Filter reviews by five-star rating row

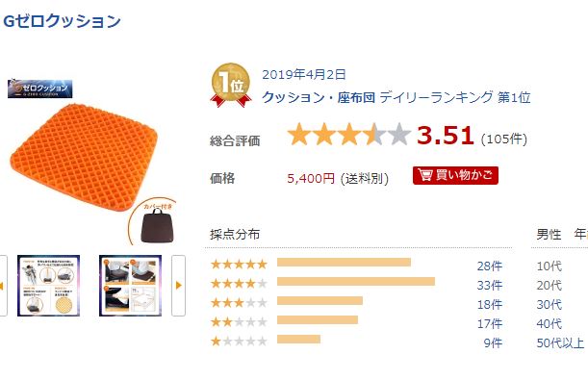(x=356, y=265)
